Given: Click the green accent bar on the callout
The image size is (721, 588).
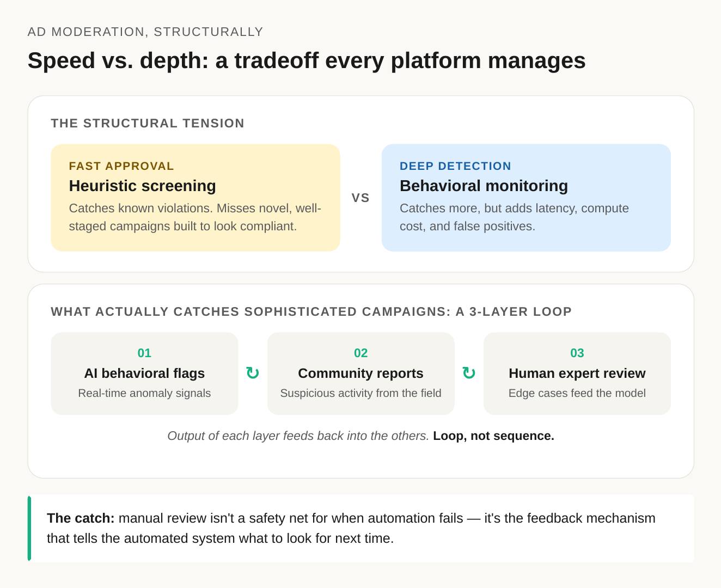Looking at the screenshot, I should 29,528.
